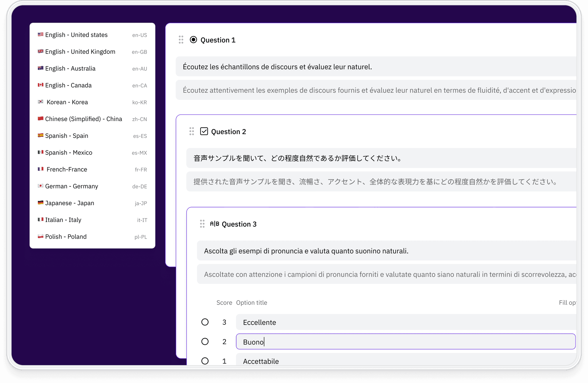Click the US flag next to English - United states
The image size is (588, 383).
click(40, 34)
